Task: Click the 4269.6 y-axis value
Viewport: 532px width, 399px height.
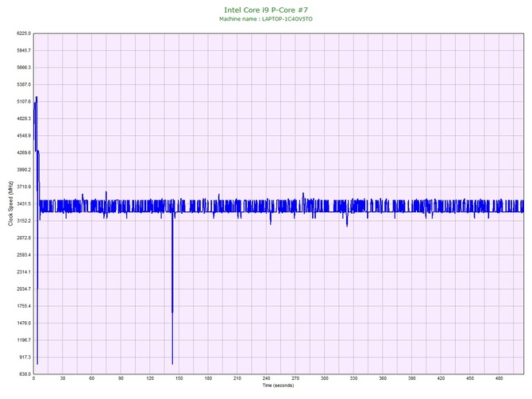Action: coord(24,153)
